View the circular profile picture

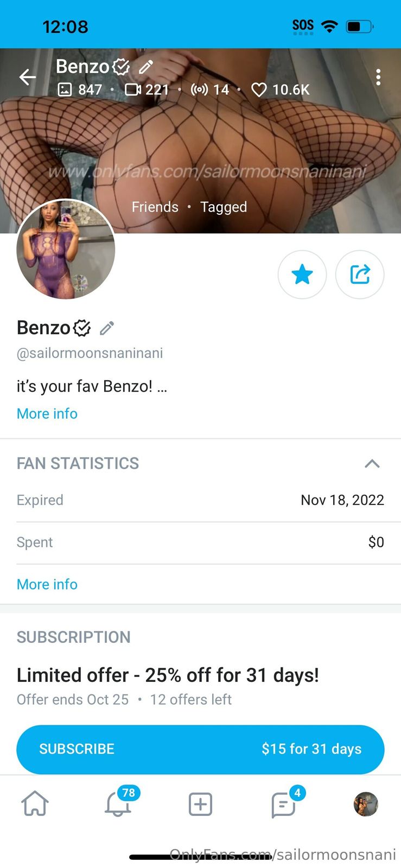[66, 250]
